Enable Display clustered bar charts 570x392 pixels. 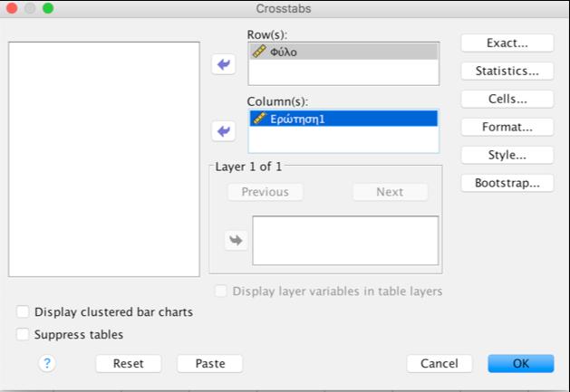23,311
